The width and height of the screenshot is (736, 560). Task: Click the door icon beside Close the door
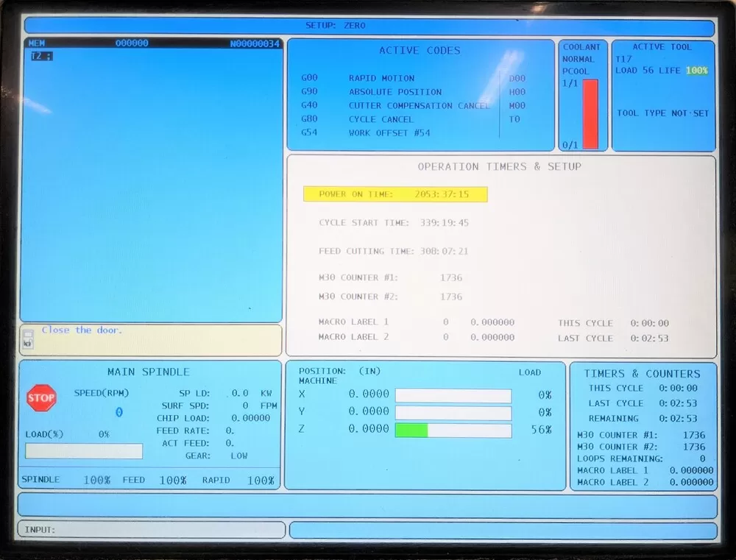coord(28,339)
